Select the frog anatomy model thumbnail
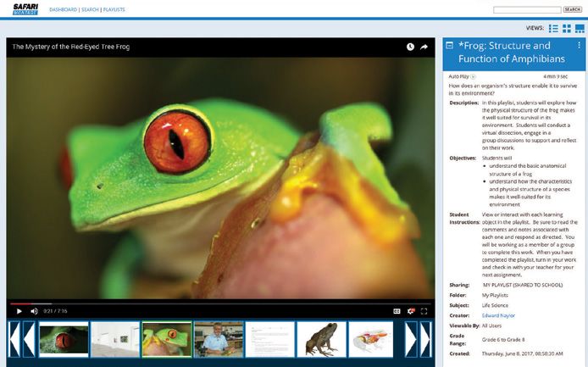The width and height of the screenshot is (588, 367). pos(371,339)
